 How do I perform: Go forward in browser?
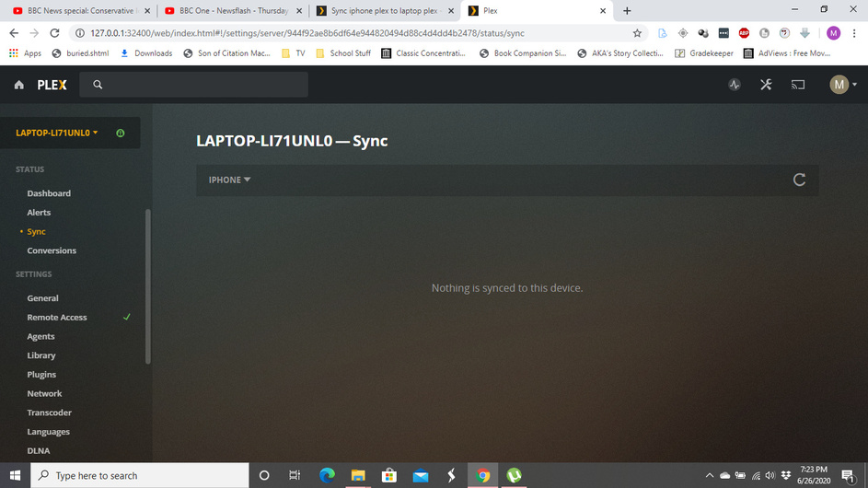coord(34,33)
